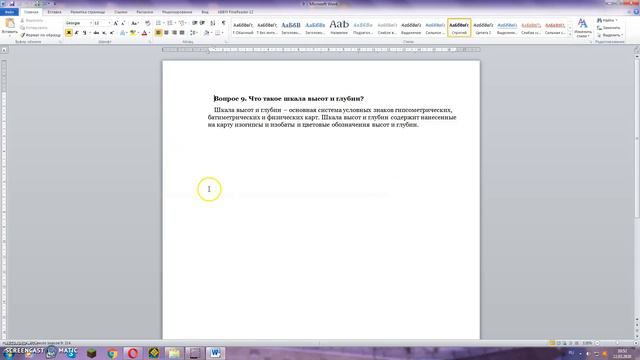Open the Line Spacing dropdown
This screenshot has width=640, height=360.
tap(194, 33)
